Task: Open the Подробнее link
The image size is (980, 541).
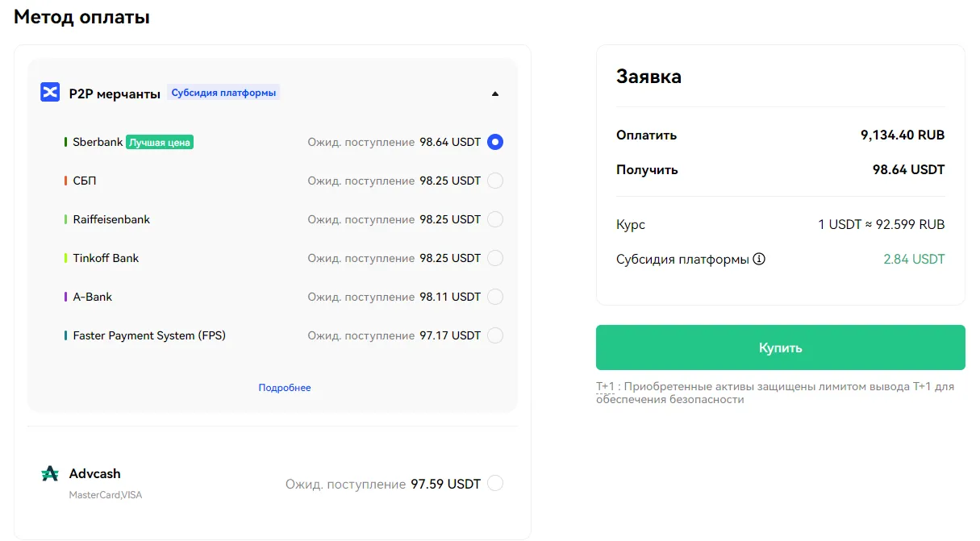Action: (x=284, y=388)
